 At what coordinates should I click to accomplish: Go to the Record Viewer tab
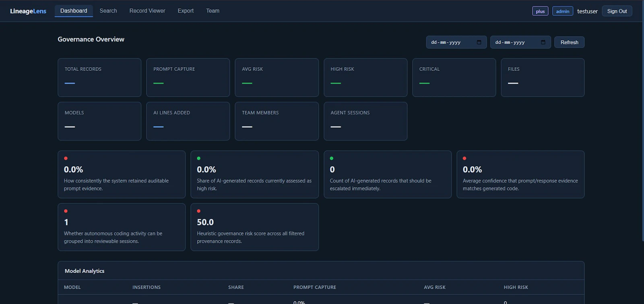tap(147, 11)
